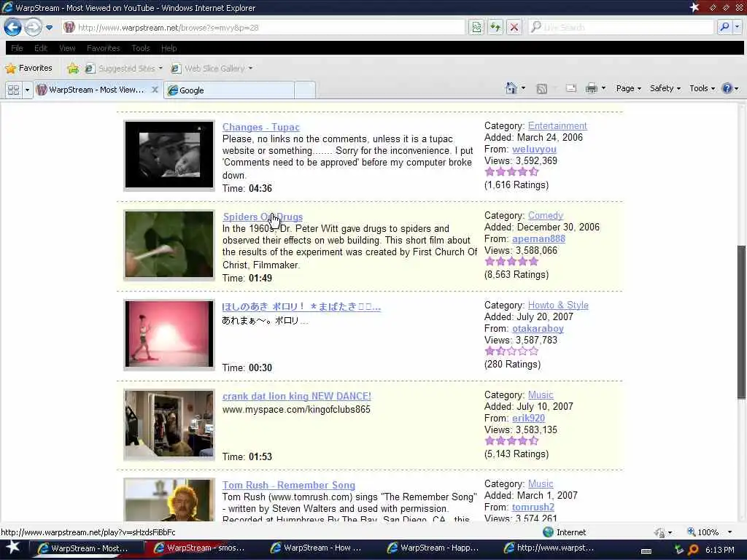This screenshot has height=560, width=747.
Task: Open user tomrush2 profile link
Action: click(x=533, y=507)
